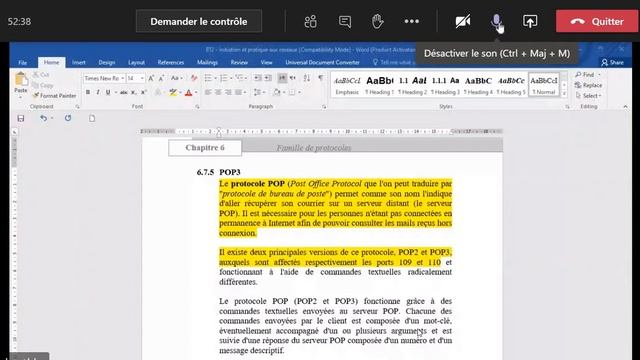Screen dimensions: 640x360
Task: Open the Change Case dropdown
Action: click(x=177, y=78)
